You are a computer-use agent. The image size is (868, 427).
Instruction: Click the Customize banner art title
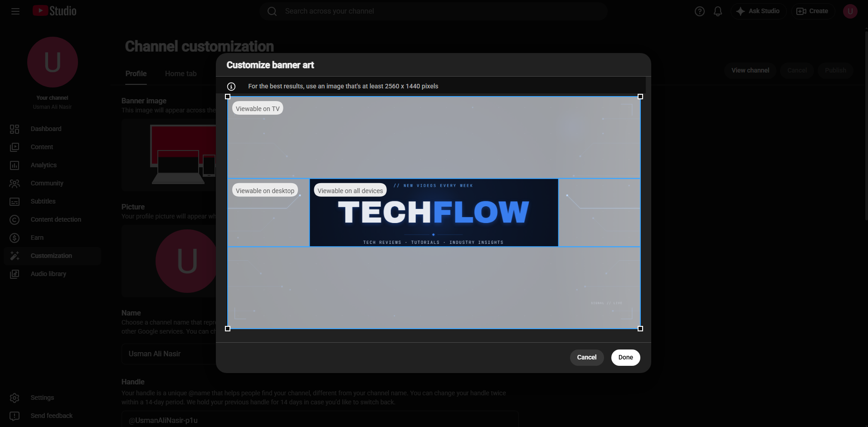coord(270,65)
